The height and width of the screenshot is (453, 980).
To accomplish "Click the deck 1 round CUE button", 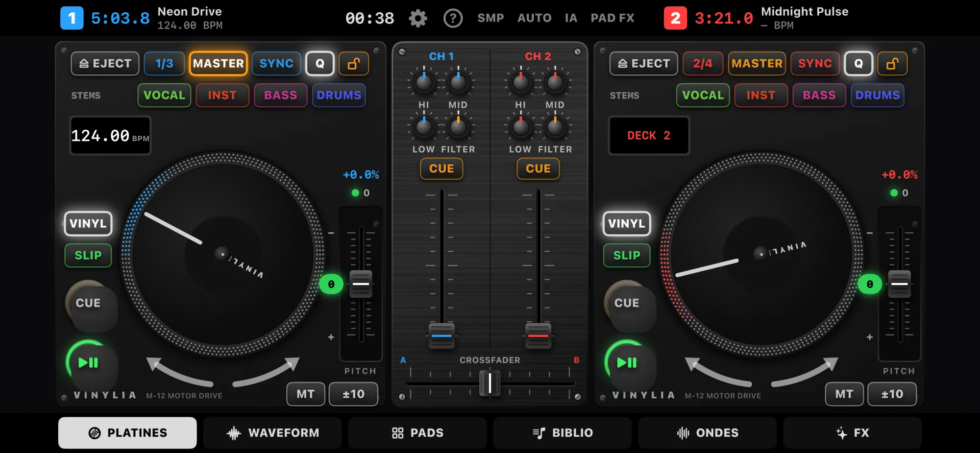I will pos(91,306).
